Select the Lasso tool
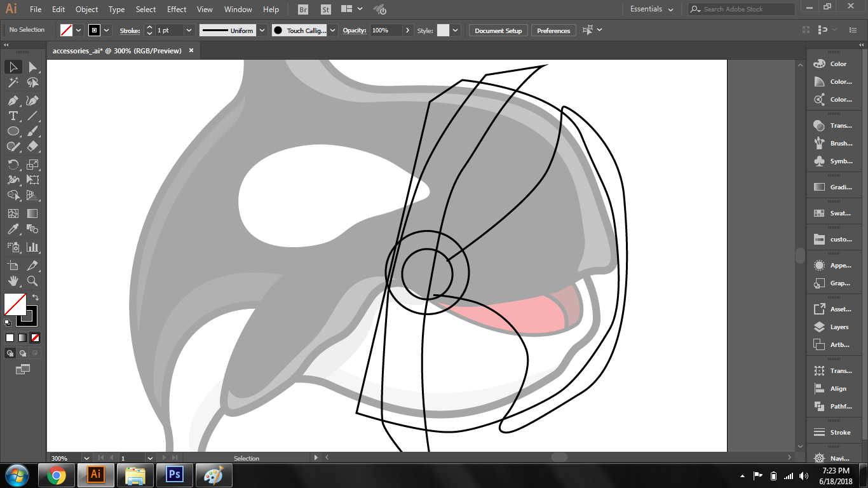 (x=32, y=83)
